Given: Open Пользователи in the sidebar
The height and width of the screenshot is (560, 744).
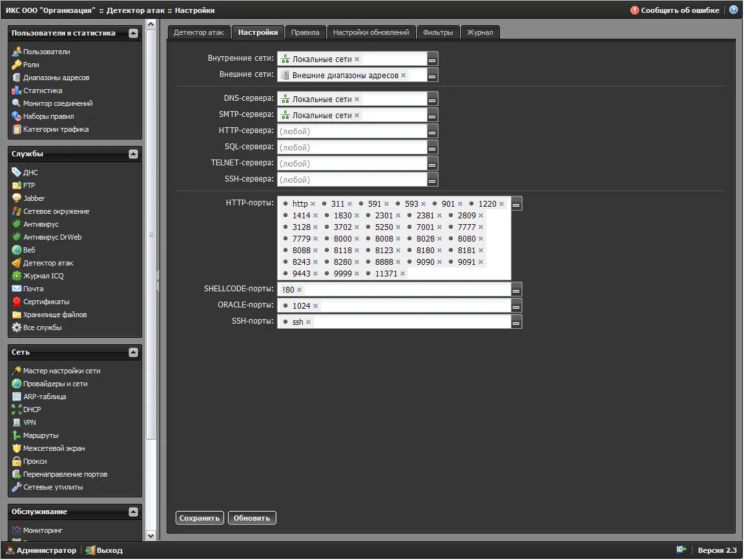Looking at the screenshot, I should coord(41,52).
